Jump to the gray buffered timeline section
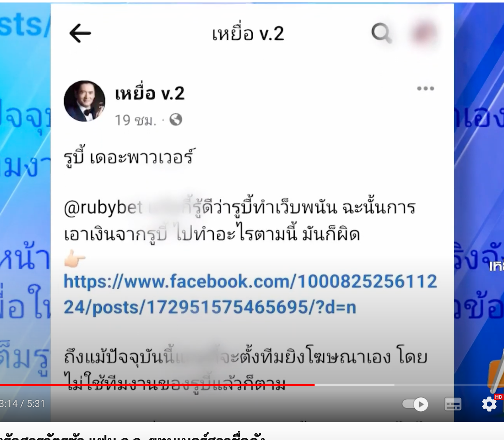504x440 pixels. pos(354,385)
